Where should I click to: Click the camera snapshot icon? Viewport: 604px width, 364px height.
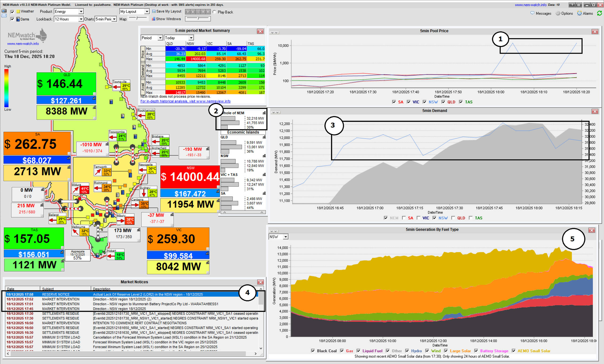click(x=4, y=11)
